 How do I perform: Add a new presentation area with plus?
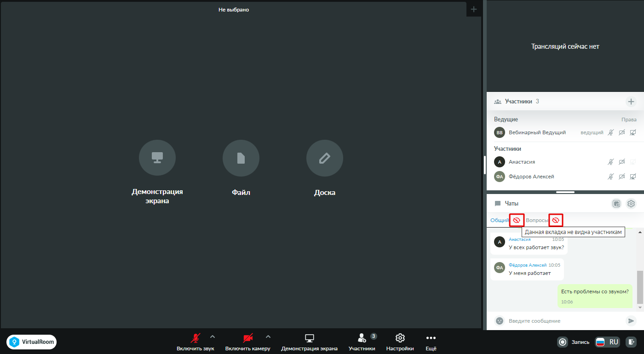click(474, 9)
